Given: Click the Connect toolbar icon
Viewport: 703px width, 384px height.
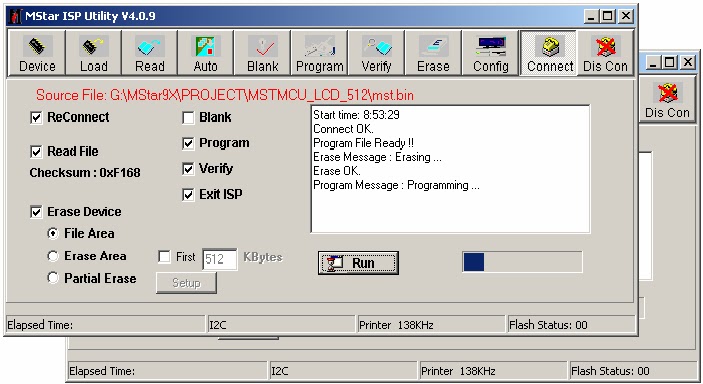Looking at the screenshot, I should coord(549,53).
